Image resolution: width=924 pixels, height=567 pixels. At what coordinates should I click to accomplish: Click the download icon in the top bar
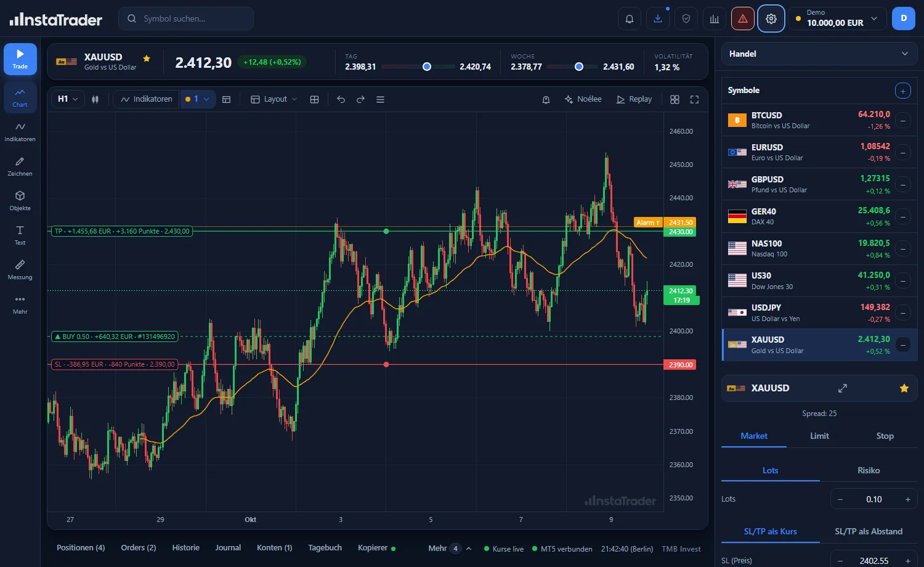click(658, 18)
